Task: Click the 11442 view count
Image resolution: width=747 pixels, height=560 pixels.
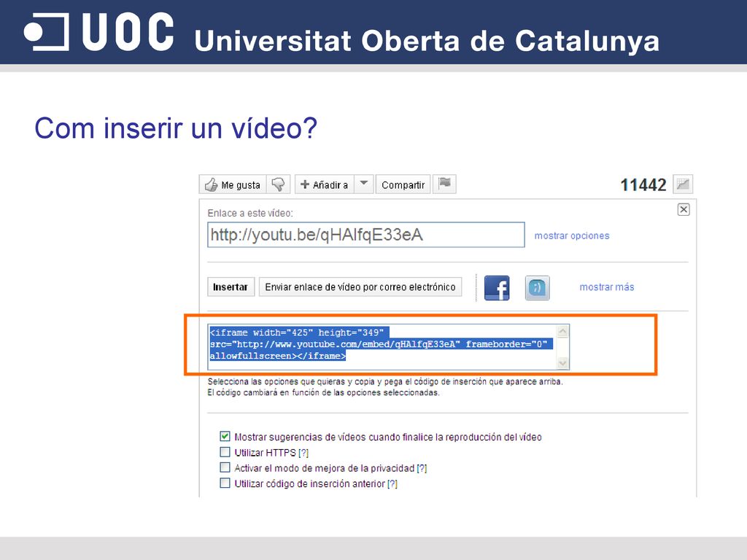Action: tap(643, 184)
